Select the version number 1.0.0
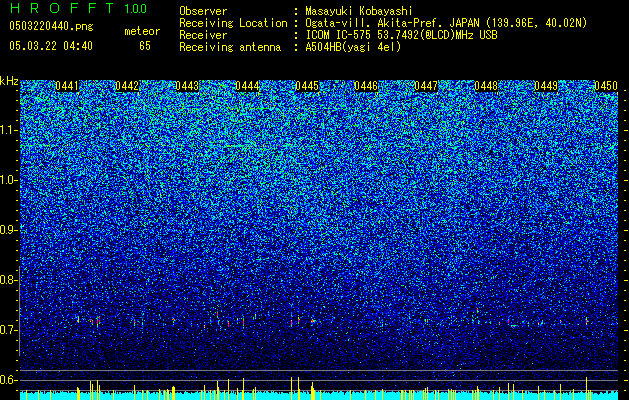629x400 pixels. click(x=135, y=8)
